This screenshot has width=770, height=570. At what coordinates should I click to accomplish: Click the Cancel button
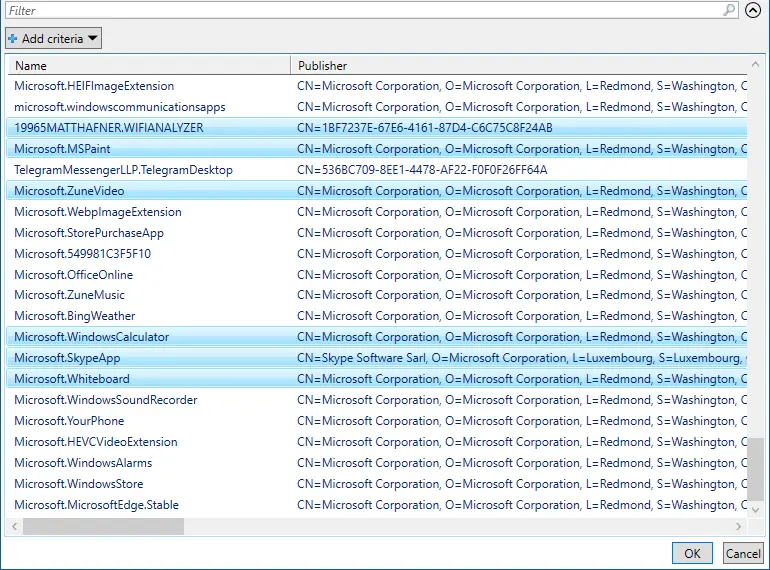coord(743,553)
